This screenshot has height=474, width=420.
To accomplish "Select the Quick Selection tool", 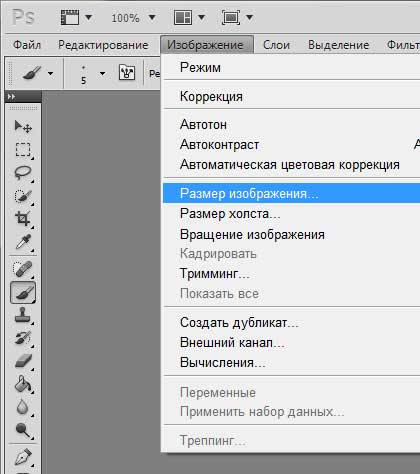I will [23, 196].
